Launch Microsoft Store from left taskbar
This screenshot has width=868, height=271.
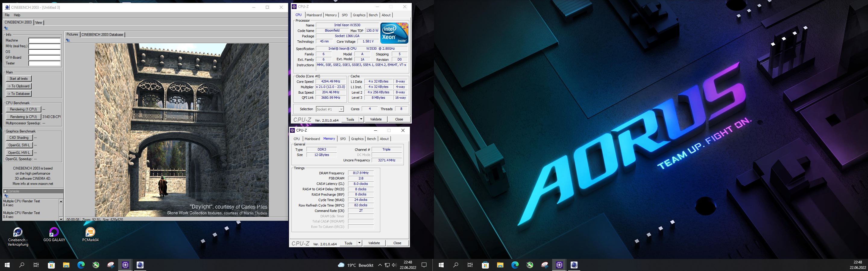click(51, 265)
